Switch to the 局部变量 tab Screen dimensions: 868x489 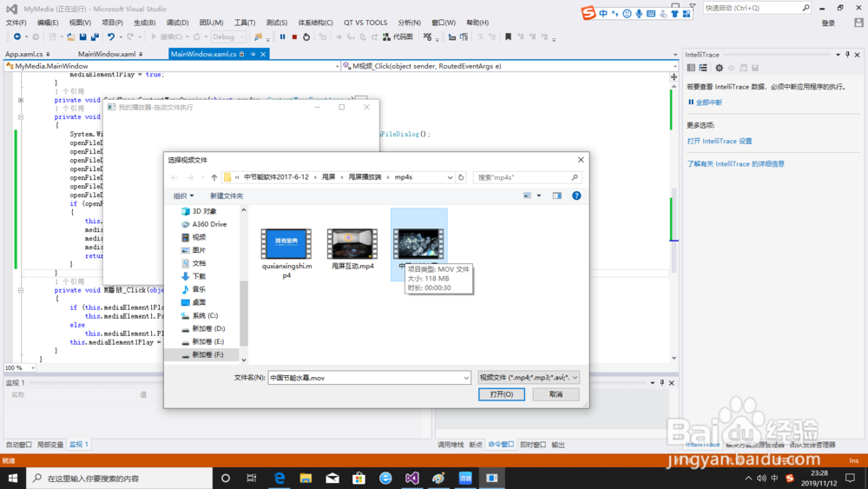(49, 444)
